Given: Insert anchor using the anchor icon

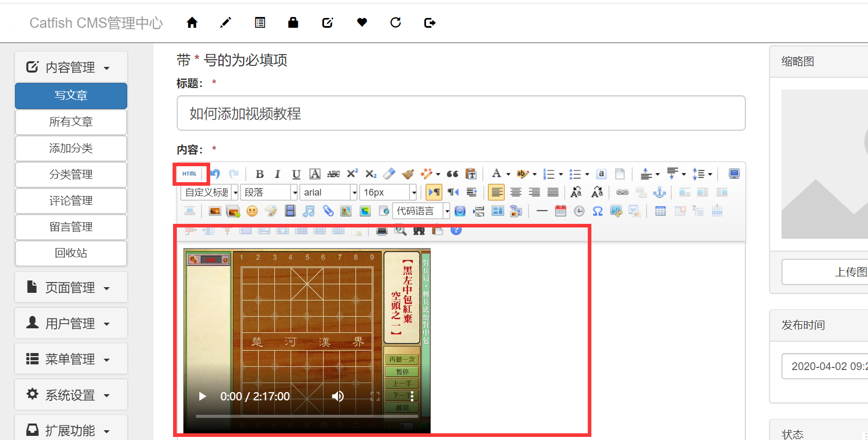Looking at the screenshot, I should [x=659, y=192].
